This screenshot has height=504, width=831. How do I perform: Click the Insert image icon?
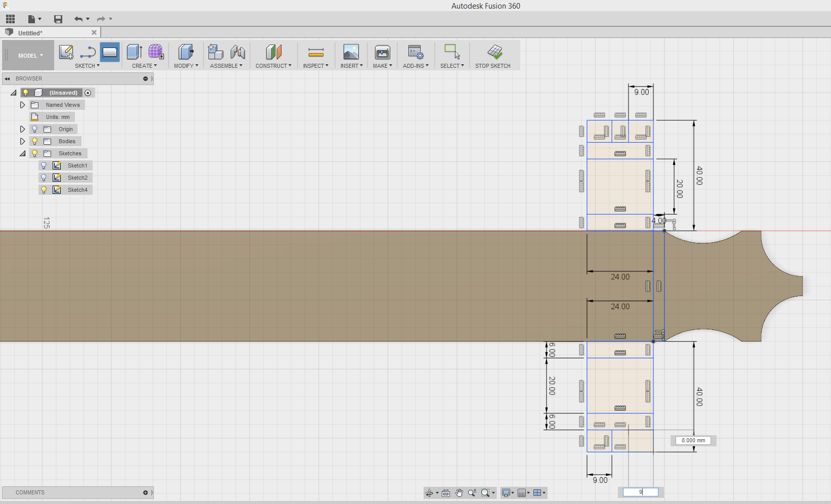click(351, 52)
